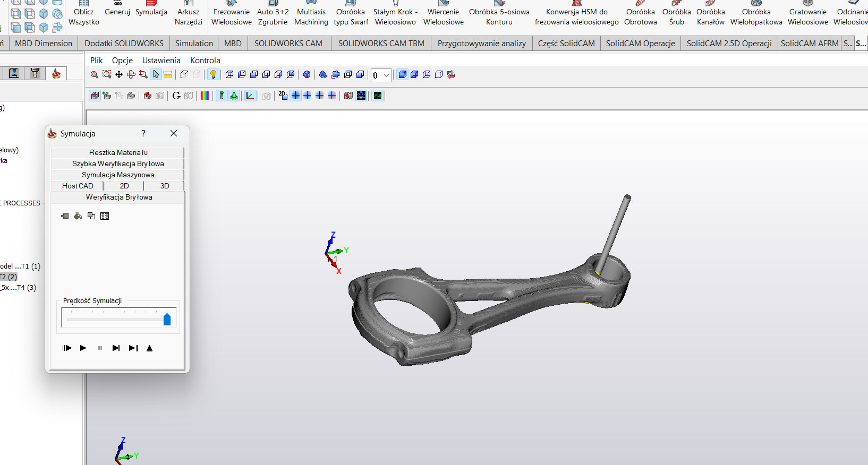Select the 2D simulation mode button
The image size is (868, 465).
124,186
